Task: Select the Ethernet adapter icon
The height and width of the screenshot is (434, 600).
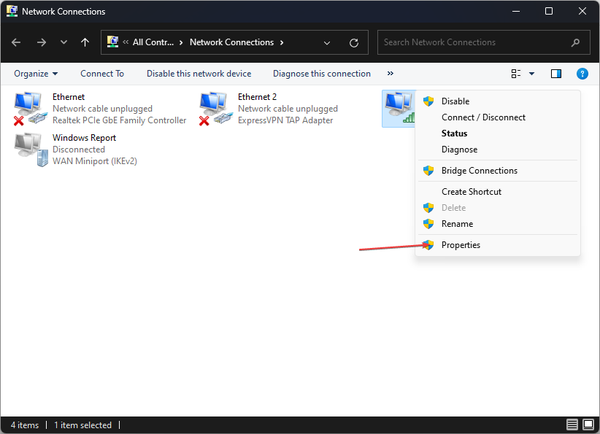Action: tap(30, 108)
